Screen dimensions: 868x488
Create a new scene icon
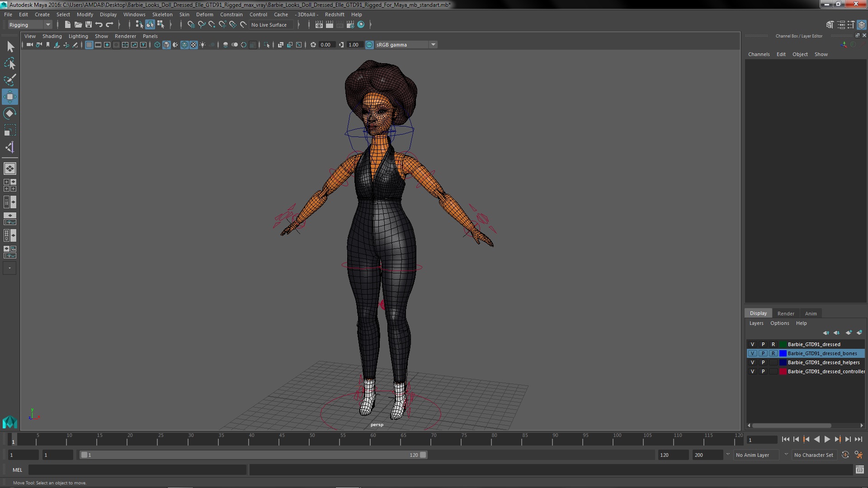(67, 25)
